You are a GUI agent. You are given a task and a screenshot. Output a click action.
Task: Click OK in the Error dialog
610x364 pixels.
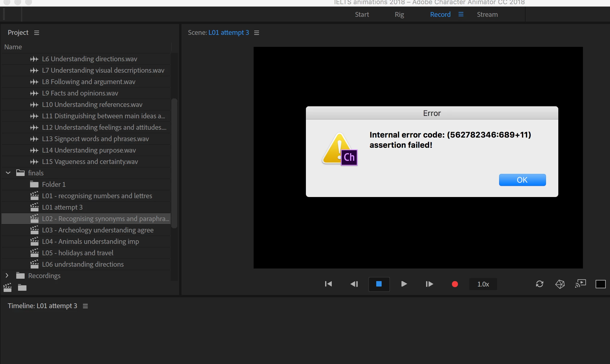pyautogui.click(x=522, y=180)
